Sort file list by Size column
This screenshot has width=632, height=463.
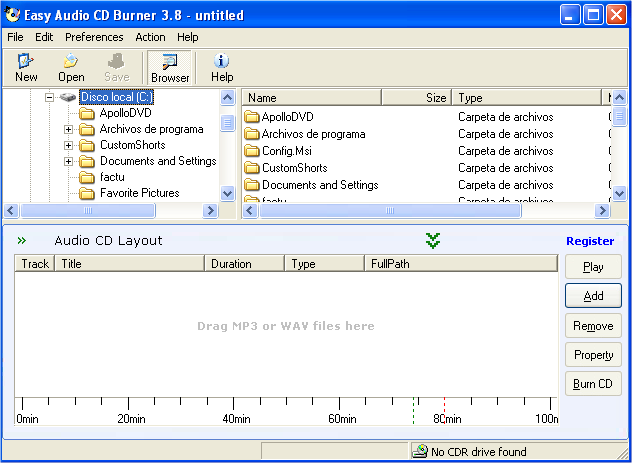[416, 98]
